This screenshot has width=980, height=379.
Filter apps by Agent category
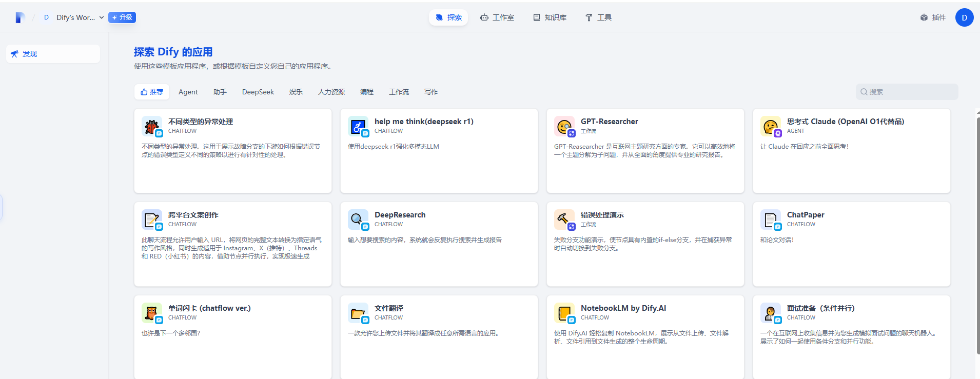pyautogui.click(x=188, y=92)
